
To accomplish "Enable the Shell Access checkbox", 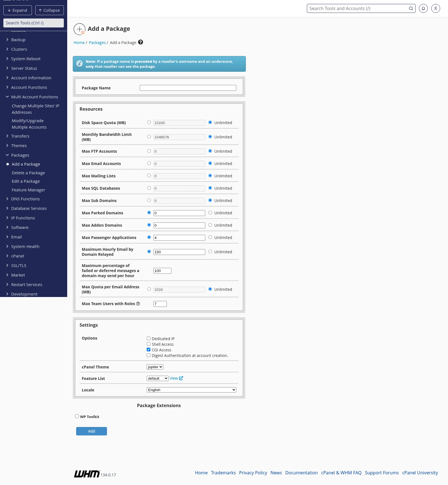I will click(149, 344).
